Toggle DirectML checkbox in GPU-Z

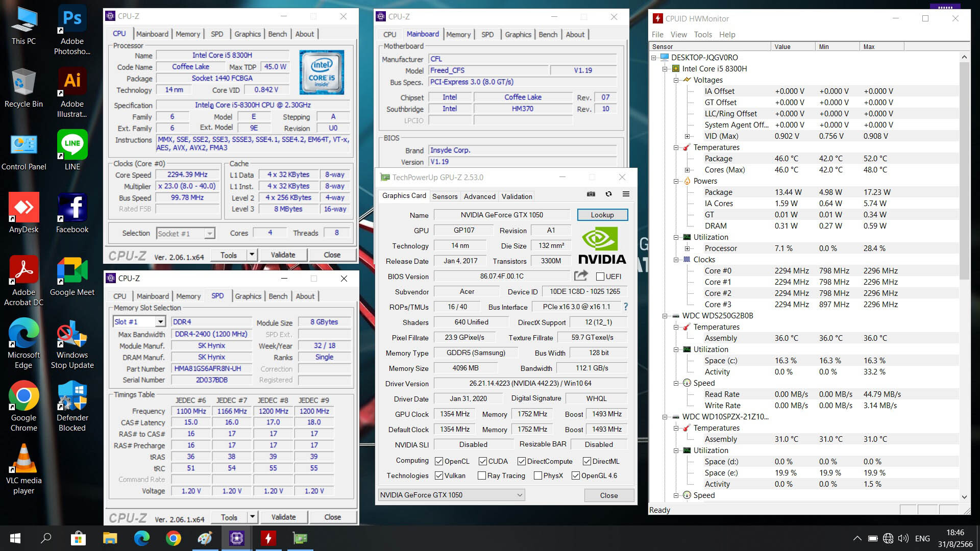pyautogui.click(x=587, y=461)
